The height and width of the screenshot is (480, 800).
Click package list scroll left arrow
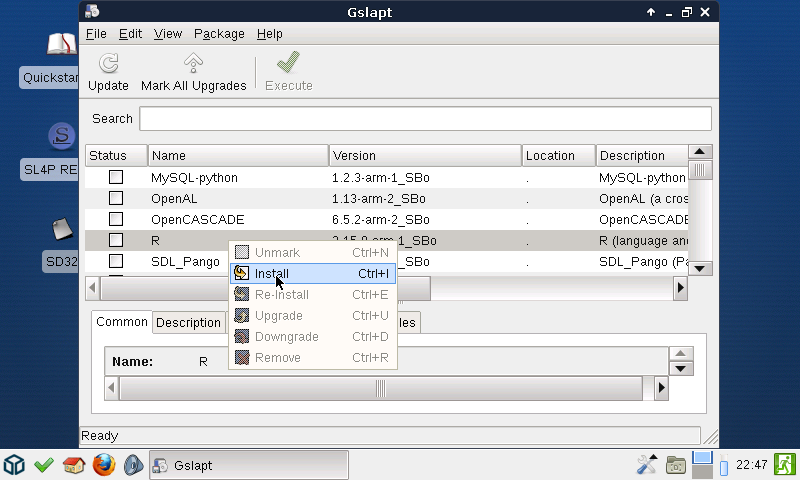tap(92, 288)
